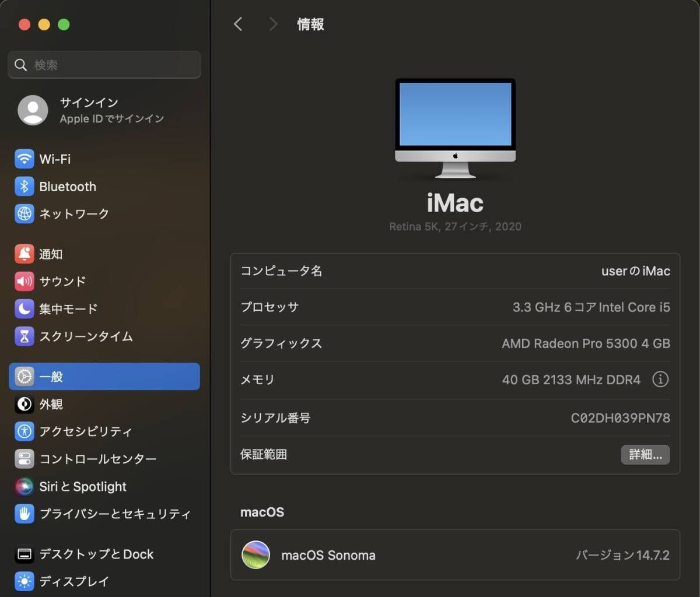Click the シリアル番号 label
The image size is (700, 597).
(275, 418)
